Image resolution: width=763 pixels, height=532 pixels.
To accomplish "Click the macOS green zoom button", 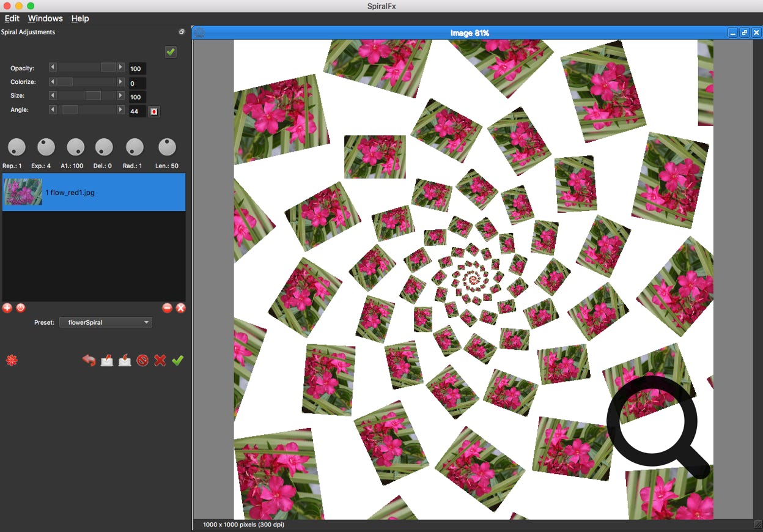I will point(31,6).
